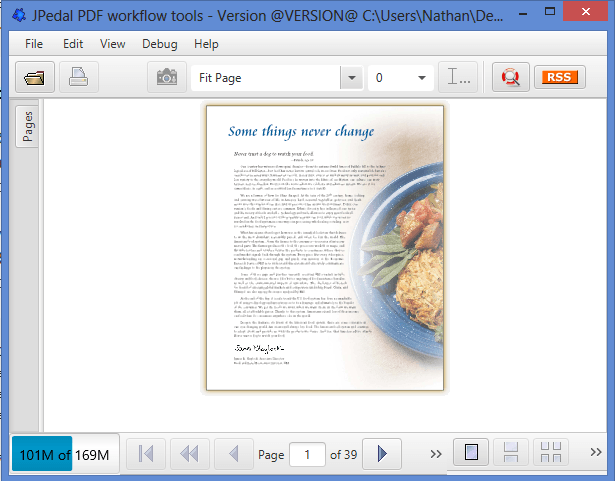Screen dimensions: 615x481
Task: Go to the previous page
Action: 232,454
